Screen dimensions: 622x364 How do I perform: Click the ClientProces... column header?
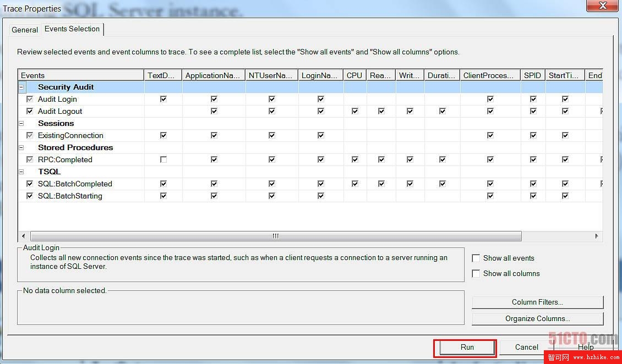490,75
